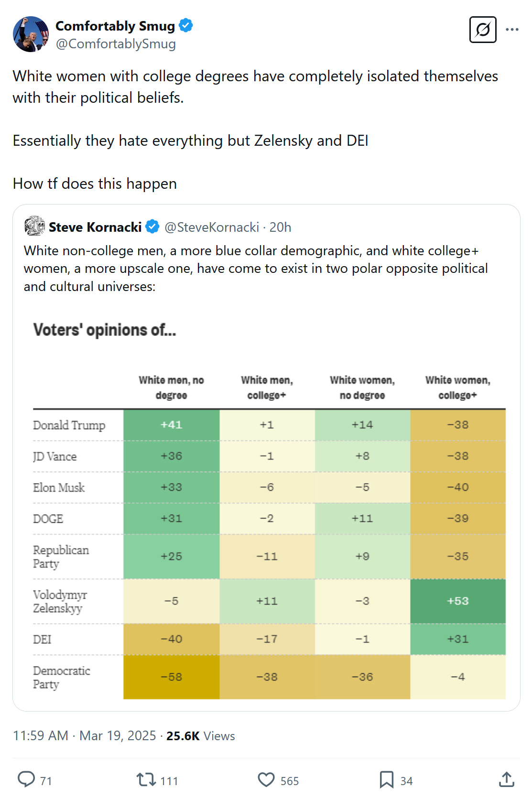532x798 pixels.
Task: Open the 25.6K Views count
Action: [200, 736]
